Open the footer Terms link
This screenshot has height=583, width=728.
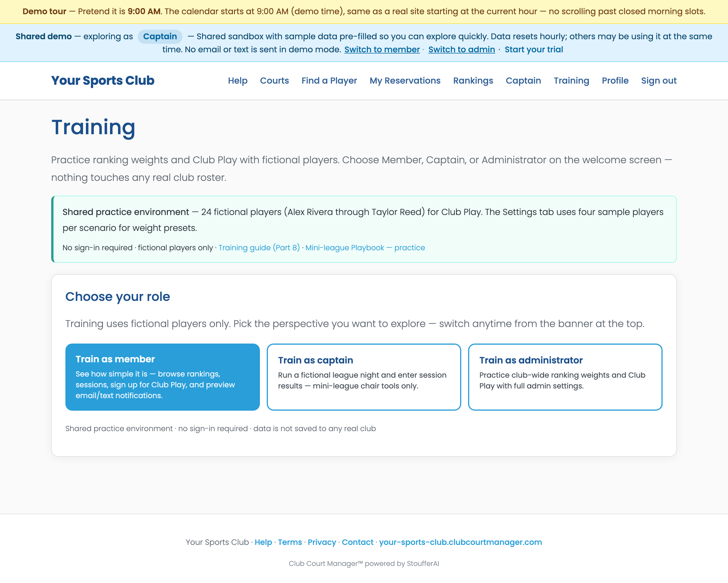coord(290,542)
